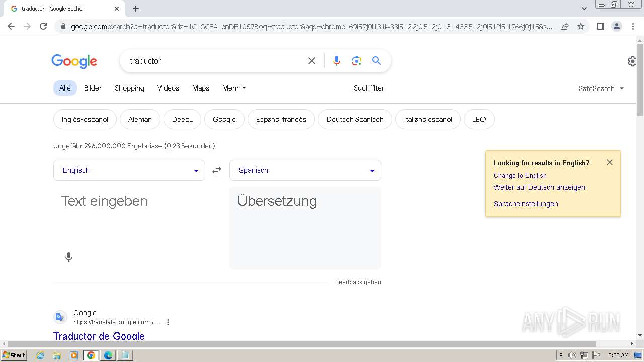644x362 pixels.
Task: Select the LEO suggestion chip
Action: pyautogui.click(x=479, y=119)
